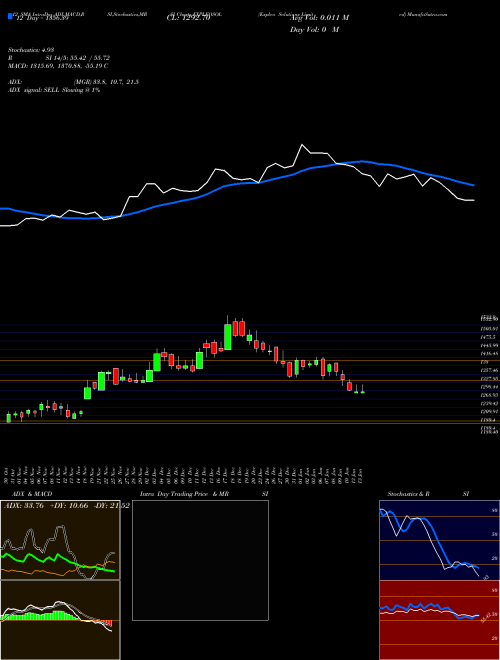Click the ADX signal: SELL text
The height and width of the screenshot is (660, 500).
(54, 90)
